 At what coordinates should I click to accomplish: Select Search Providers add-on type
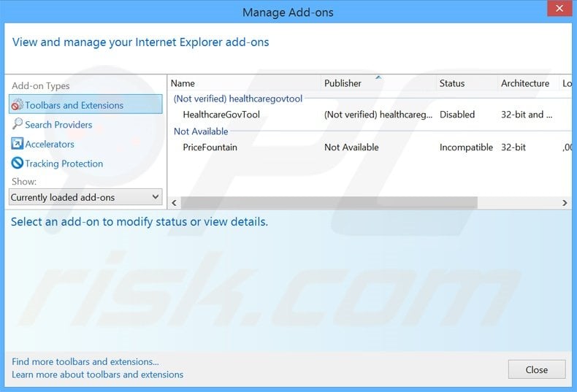[x=58, y=125]
